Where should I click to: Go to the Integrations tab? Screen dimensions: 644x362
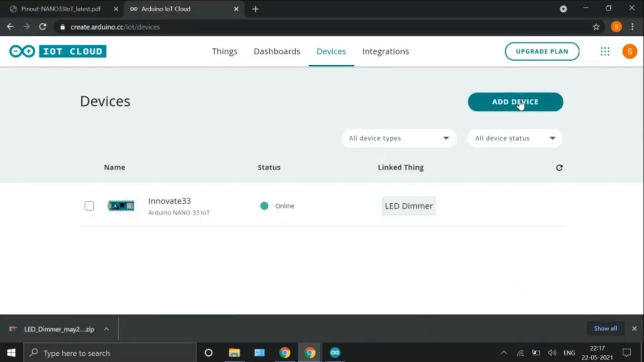click(x=386, y=51)
